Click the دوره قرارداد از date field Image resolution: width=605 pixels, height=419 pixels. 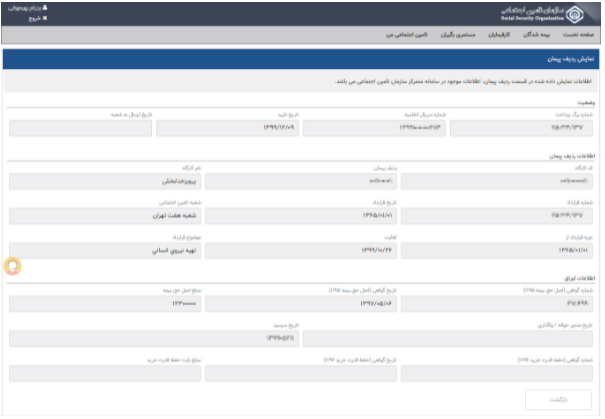(497, 251)
